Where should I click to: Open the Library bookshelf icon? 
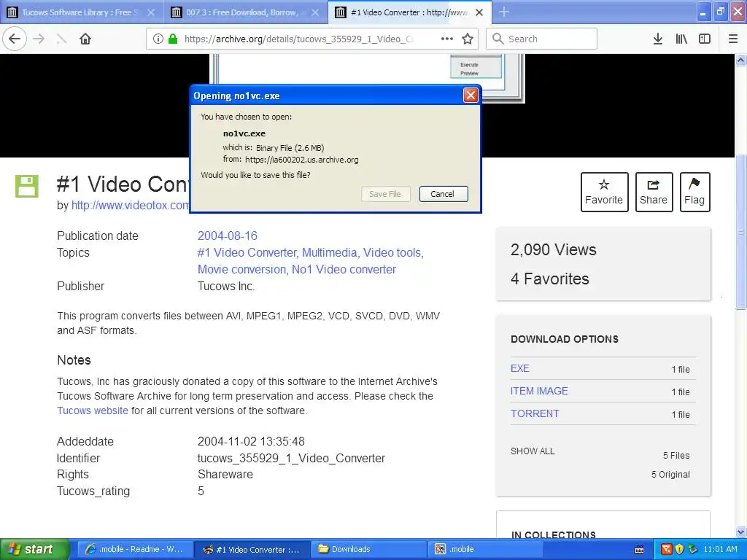(x=681, y=39)
